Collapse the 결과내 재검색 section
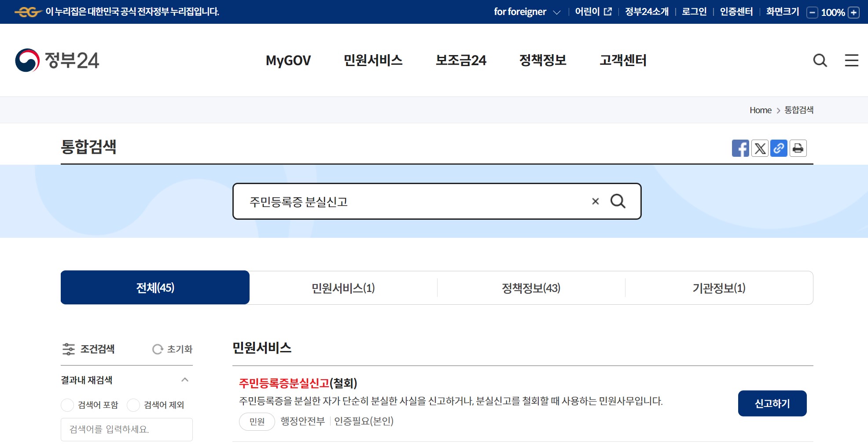The image size is (868, 447). [184, 380]
